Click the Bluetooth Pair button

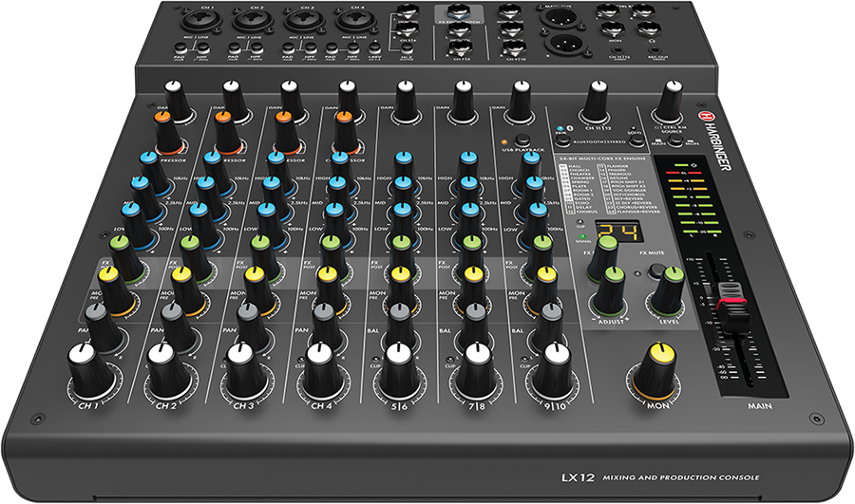[561, 140]
